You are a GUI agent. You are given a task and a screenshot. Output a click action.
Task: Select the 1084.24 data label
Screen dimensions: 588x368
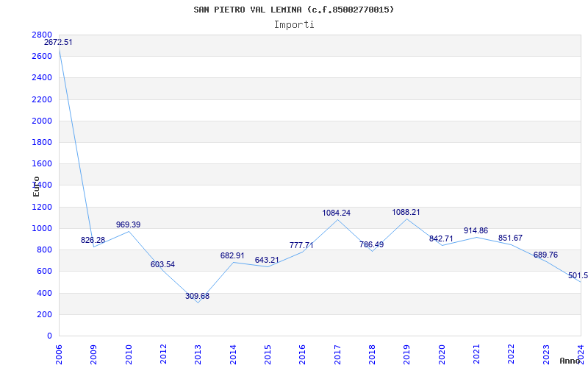coord(337,213)
